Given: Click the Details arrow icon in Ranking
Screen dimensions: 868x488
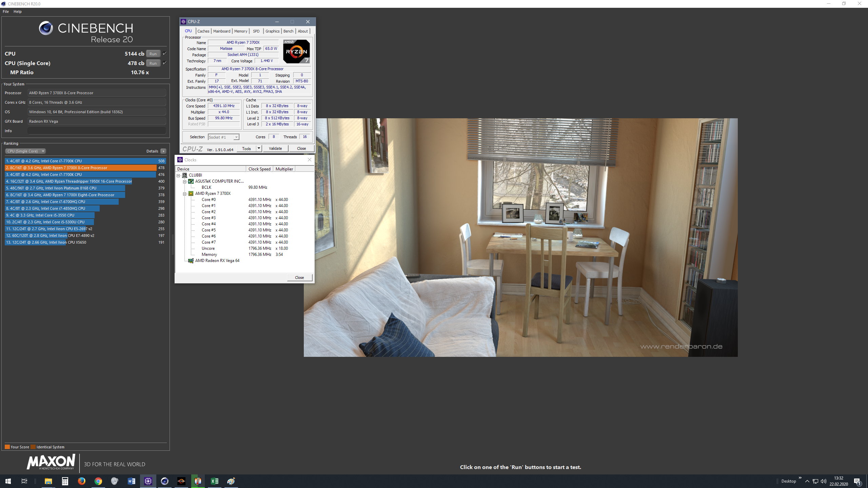Looking at the screenshot, I should pos(163,151).
